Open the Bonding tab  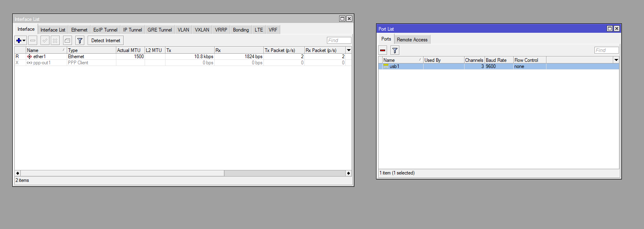[241, 29]
